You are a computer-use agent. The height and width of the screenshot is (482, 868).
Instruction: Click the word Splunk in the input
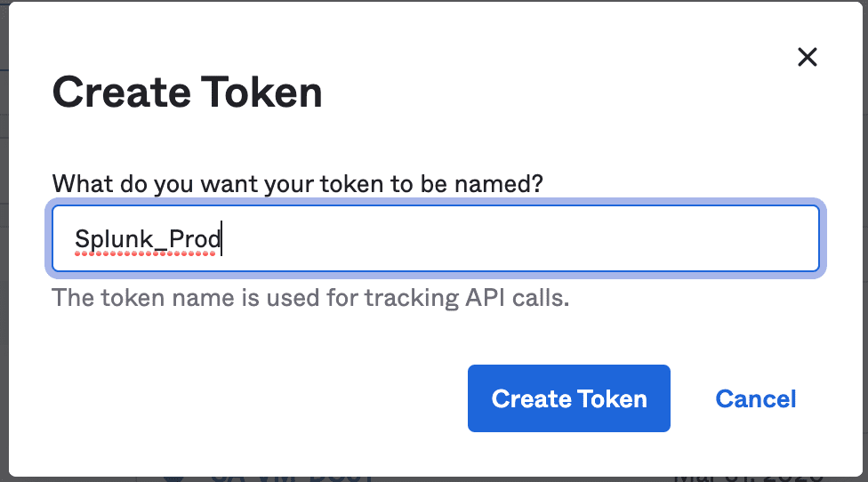(x=114, y=239)
